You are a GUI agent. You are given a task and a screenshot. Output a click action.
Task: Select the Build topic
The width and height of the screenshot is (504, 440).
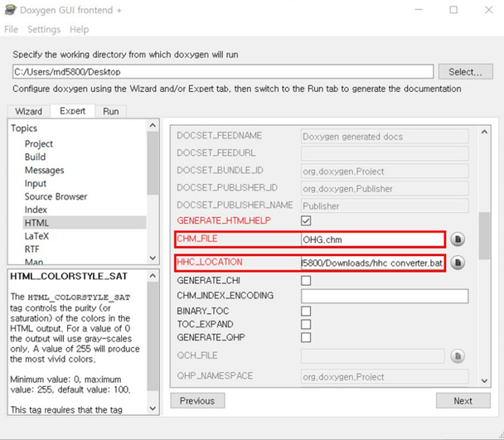click(35, 157)
